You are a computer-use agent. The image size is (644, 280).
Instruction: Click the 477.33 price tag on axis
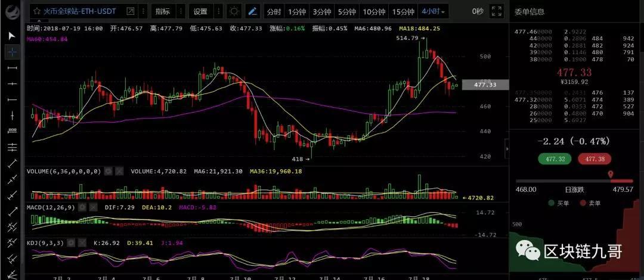coord(485,85)
